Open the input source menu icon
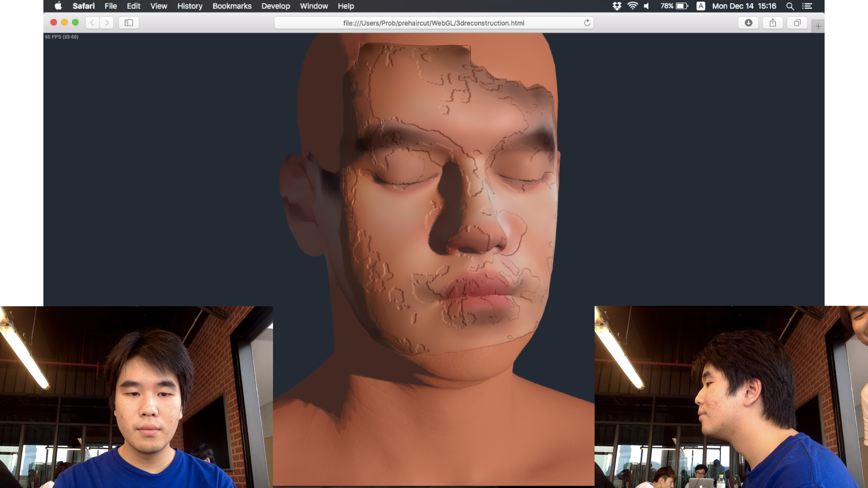This screenshot has height=488, width=868. (x=700, y=6)
